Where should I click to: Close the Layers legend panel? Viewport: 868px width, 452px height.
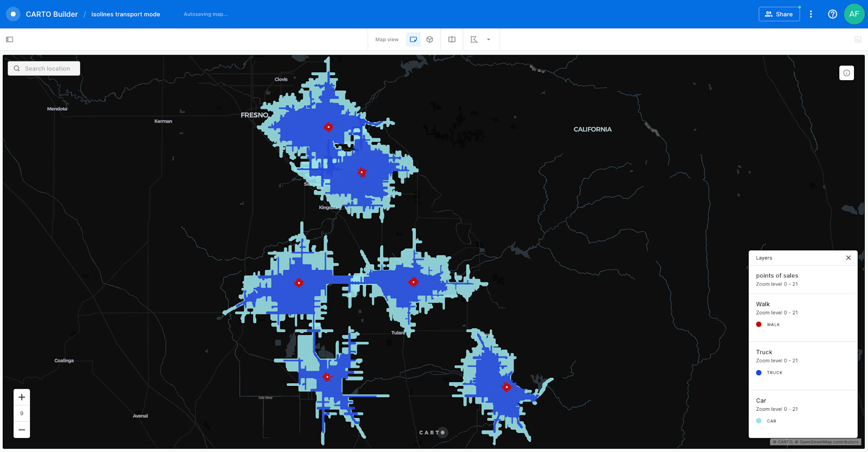pyautogui.click(x=848, y=258)
